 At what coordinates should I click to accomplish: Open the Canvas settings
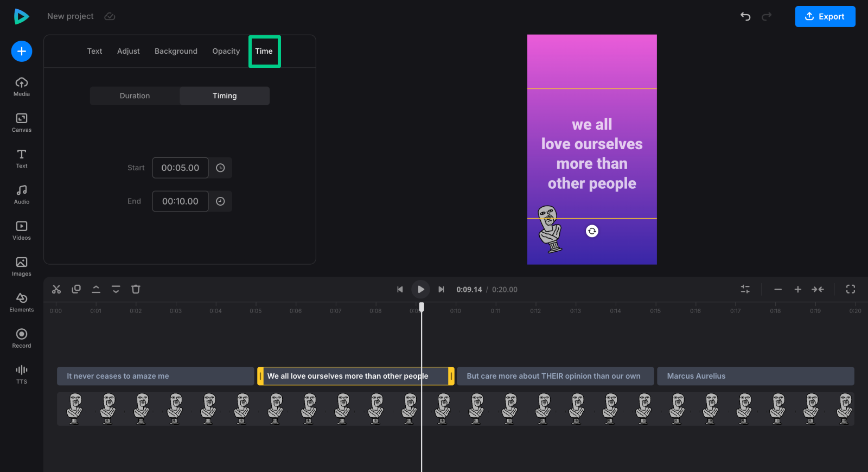(22, 123)
